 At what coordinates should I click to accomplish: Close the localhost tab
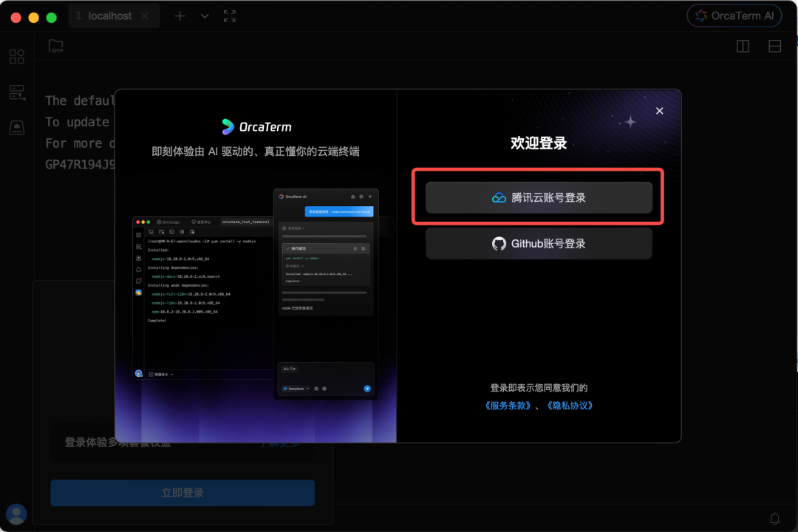[x=145, y=16]
